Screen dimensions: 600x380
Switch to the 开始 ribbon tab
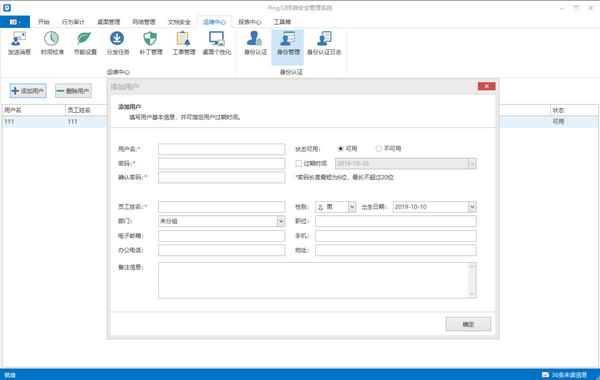[x=44, y=22]
